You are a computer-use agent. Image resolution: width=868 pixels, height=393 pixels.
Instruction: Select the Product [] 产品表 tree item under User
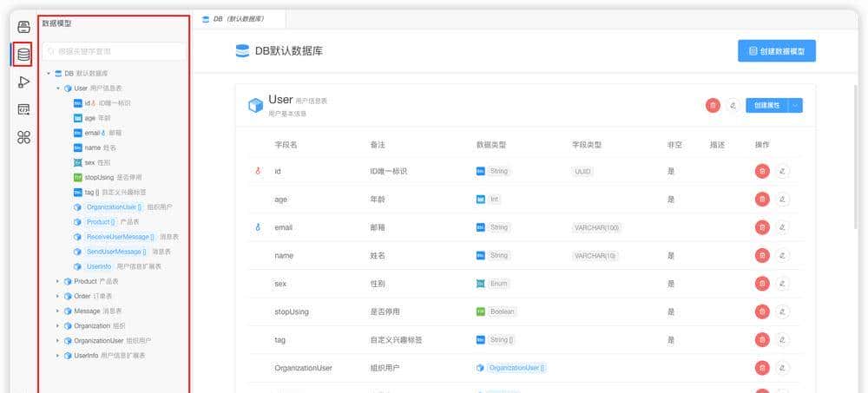(x=106, y=222)
